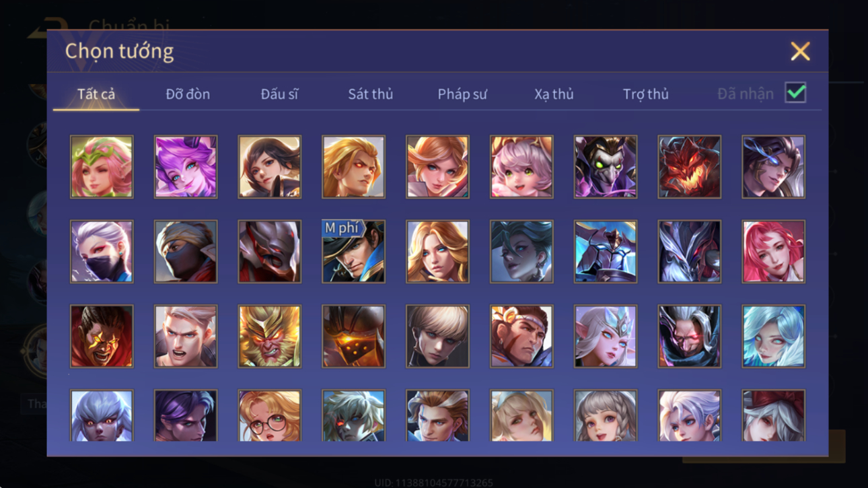Pick the red-haired woman hero portrait

coord(773,252)
